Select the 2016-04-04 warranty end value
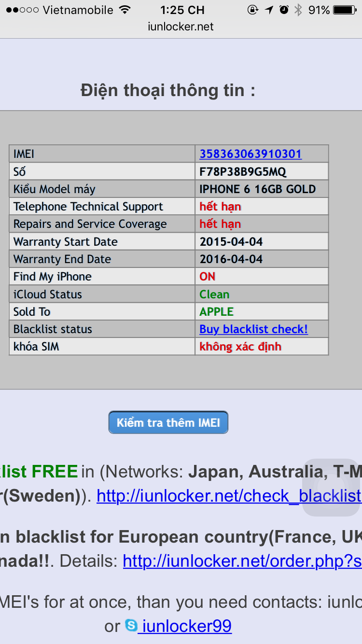 tap(231, 259)
